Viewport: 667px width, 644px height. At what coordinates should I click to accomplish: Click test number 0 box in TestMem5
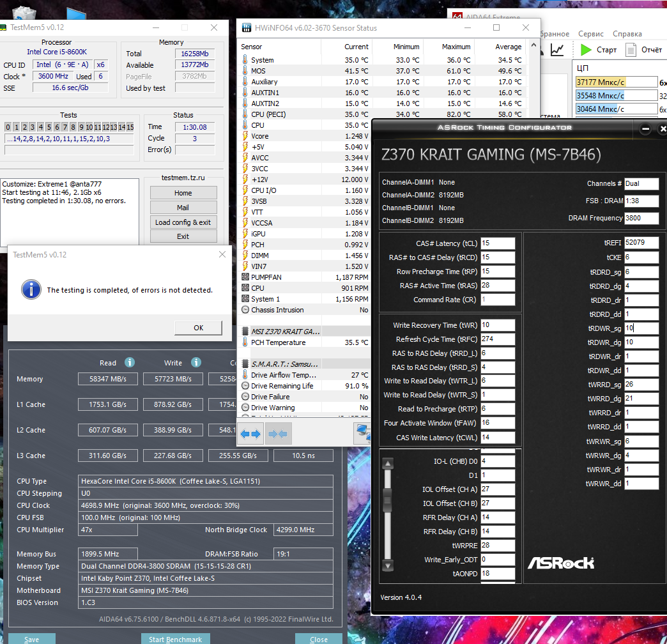click(x=8, y=126)
